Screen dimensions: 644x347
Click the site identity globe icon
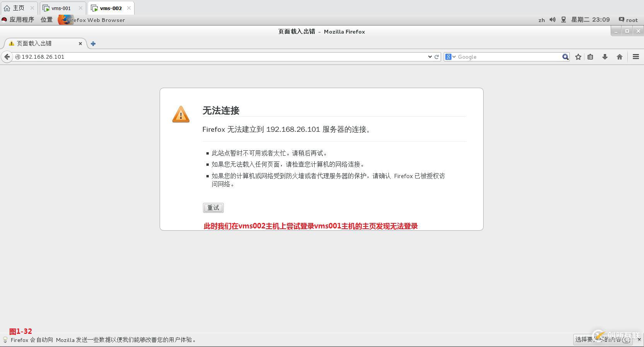[17, 57]
